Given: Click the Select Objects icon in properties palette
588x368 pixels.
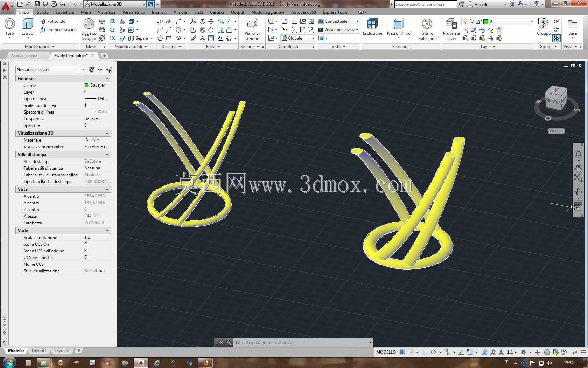Looking at the screenshot, I should click(100, 70).
